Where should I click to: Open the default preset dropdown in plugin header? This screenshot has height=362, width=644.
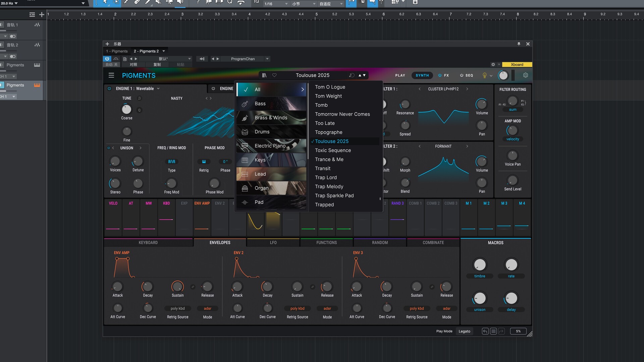coord(190,59)
